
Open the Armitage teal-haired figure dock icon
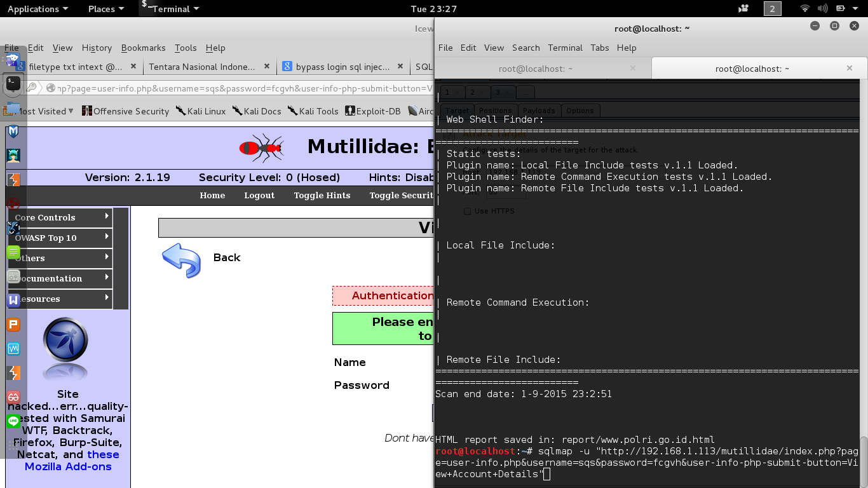click(13, 156)
